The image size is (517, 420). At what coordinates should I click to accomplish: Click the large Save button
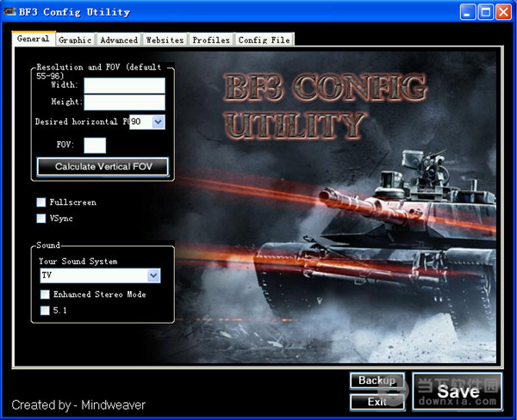[x=458, y=392]
